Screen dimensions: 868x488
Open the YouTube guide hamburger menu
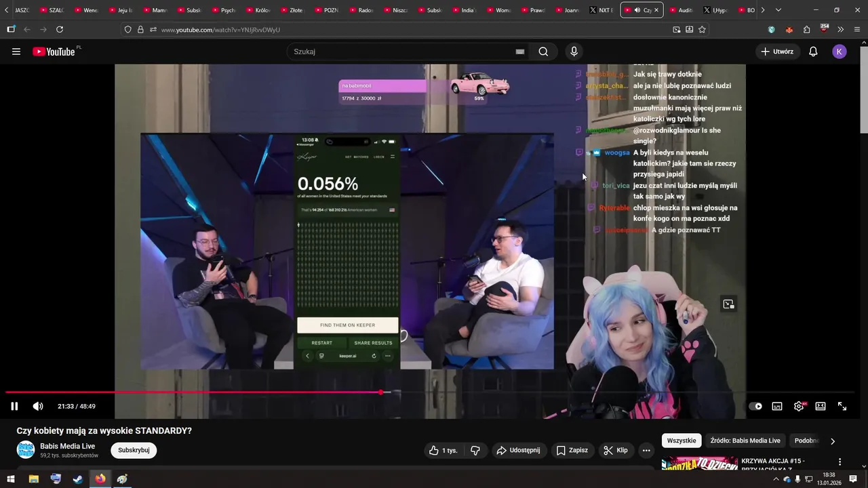(x=16, y=52)
